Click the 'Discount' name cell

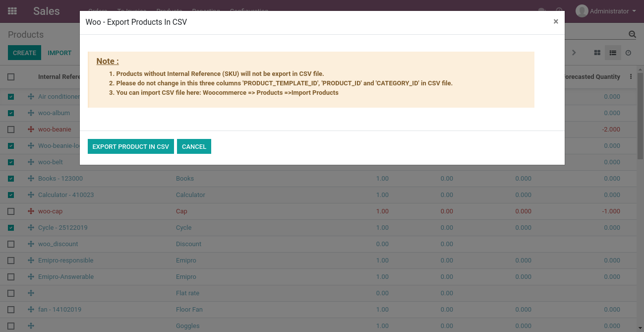pos(188,244)
